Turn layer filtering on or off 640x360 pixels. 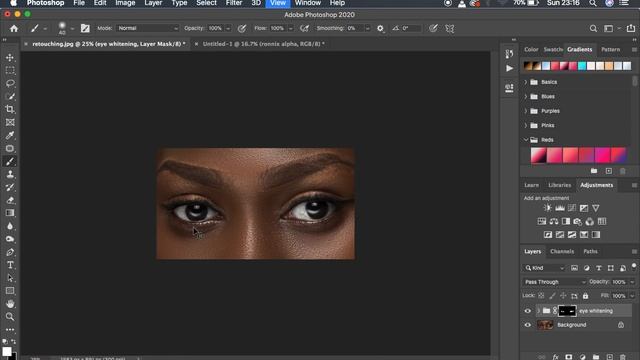point(634,267)
